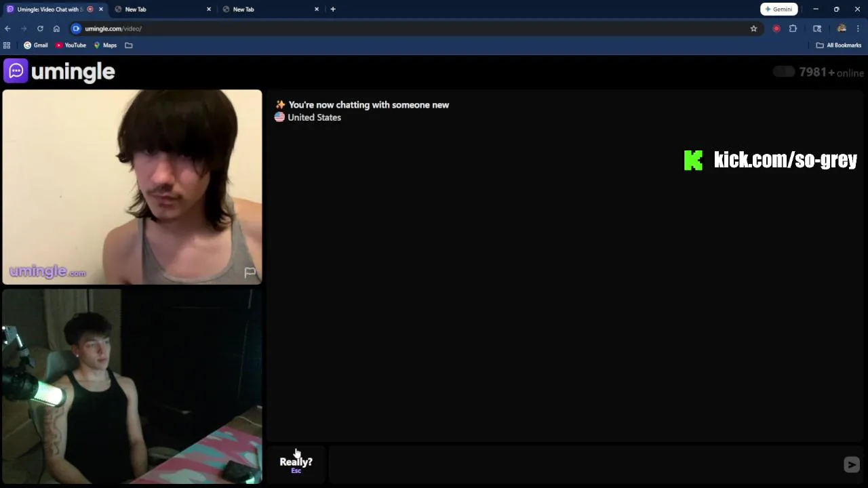Toggle the switch beside 7981+ online
Screen dimensions: 868x488
coord(784,72)
